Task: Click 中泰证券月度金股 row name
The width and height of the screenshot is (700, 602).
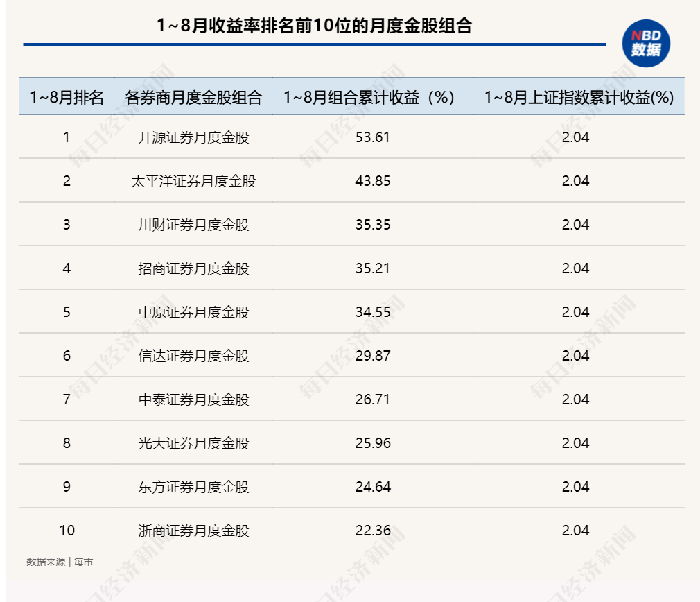Action: click(x=193, y=399)
